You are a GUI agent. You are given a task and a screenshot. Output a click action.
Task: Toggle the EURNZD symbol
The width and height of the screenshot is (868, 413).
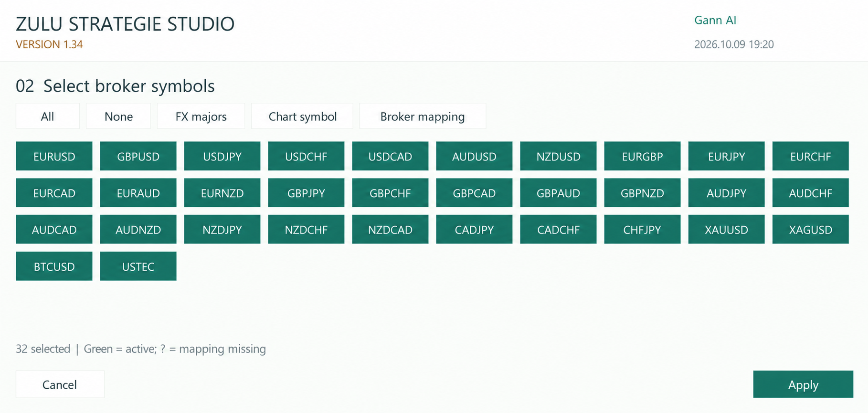(x=222, y=193)
